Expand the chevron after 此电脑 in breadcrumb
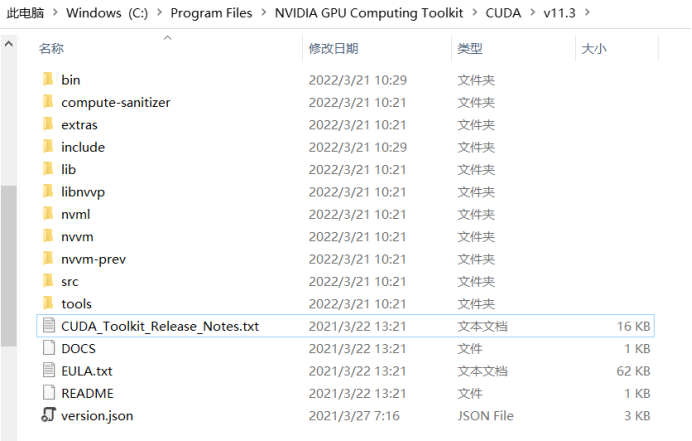This screenshot has height=441, width=692. click(x=55, y=12)
